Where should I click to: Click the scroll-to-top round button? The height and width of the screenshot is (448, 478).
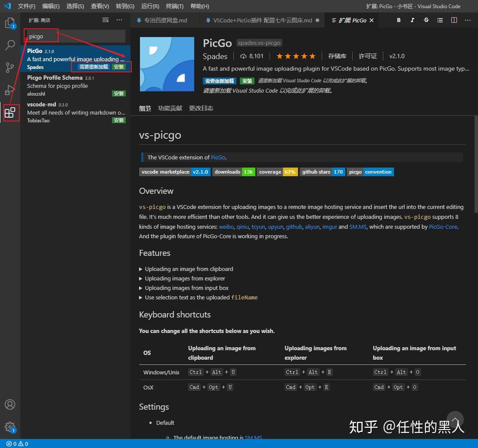455,419
